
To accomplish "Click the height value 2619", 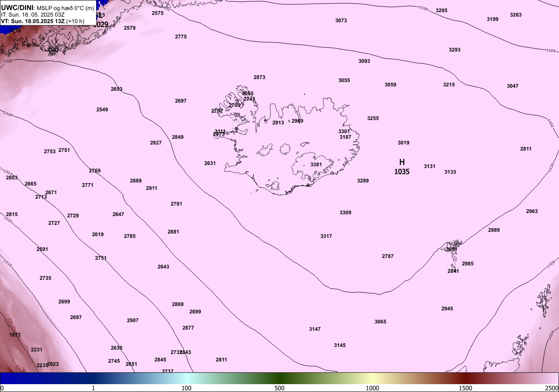I will pyautogui.click(x=98, y=234).
